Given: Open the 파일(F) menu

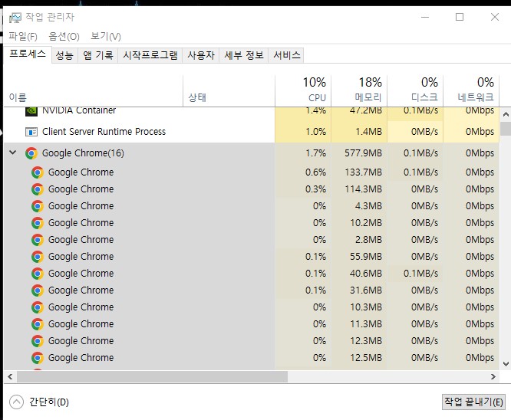Looking at the screenshot, I should [23, 36].
